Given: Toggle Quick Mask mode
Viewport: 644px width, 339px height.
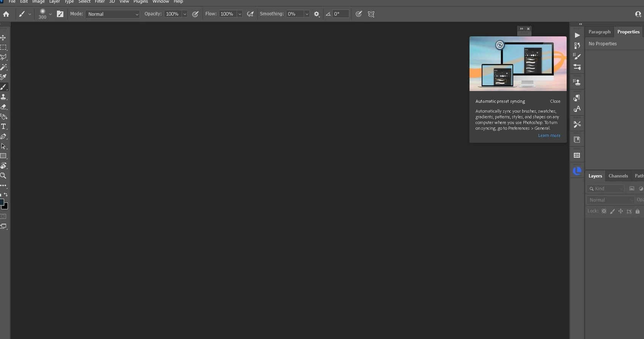Looking at the screenshot, I should point(3,217).
